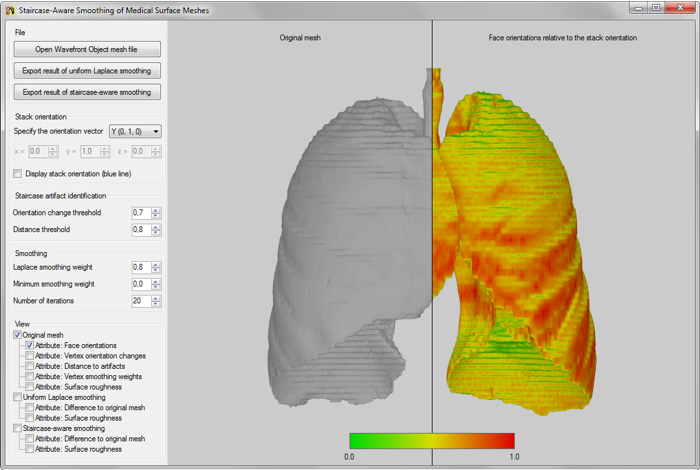Click the application icon in title bar
700x470 pixels.
10,10
